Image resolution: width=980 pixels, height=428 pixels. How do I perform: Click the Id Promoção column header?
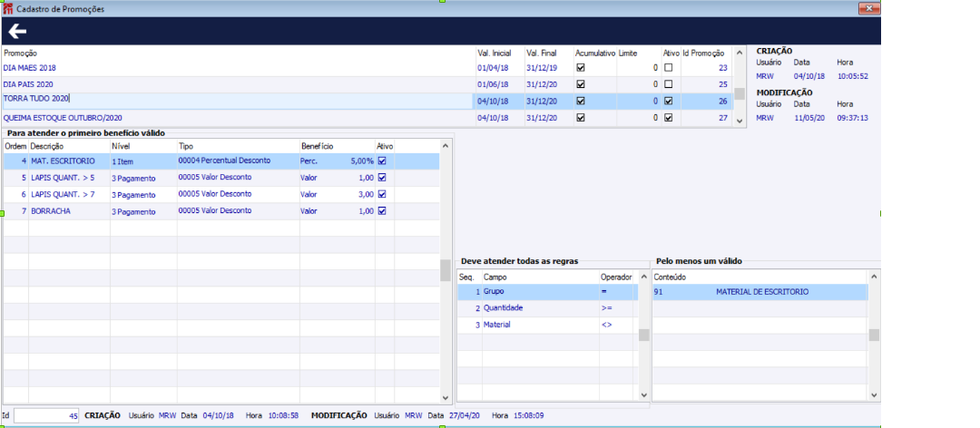pos(702,53)
